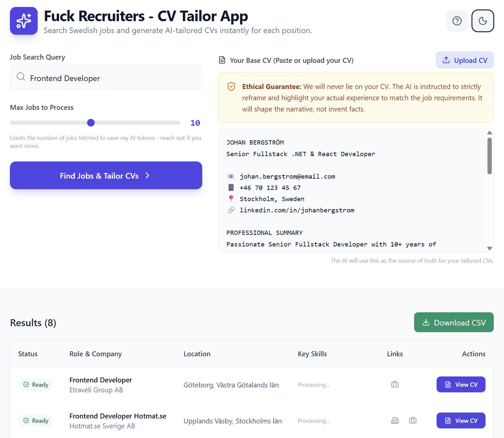The image size is (504, 438).
Task: Toggle dark mode with moon button
Action: (483, 21)
